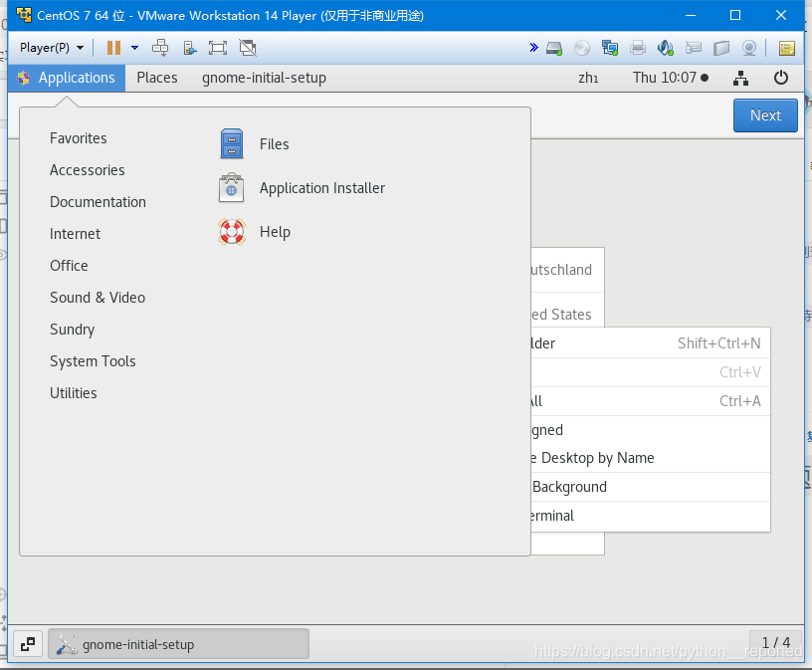Image resolution: width=812 pixels, height=670 pixels.
Task: Maximize the VMware Player window
Action: (x=734, y=15)
